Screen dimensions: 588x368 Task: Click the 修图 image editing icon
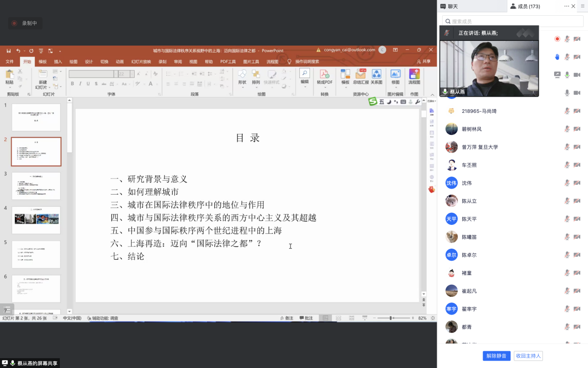click(x=395, y=74)
